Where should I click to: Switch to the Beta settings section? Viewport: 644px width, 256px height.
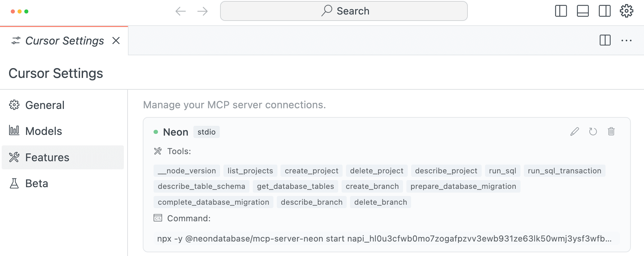36,183
